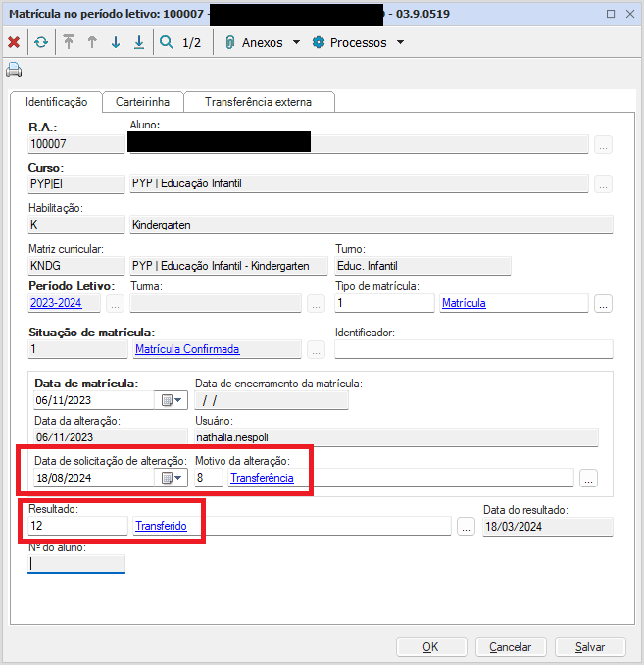Expand the Anexos dropdown arrow
Screen dimensions: 644x665
[x=296, y=42]
